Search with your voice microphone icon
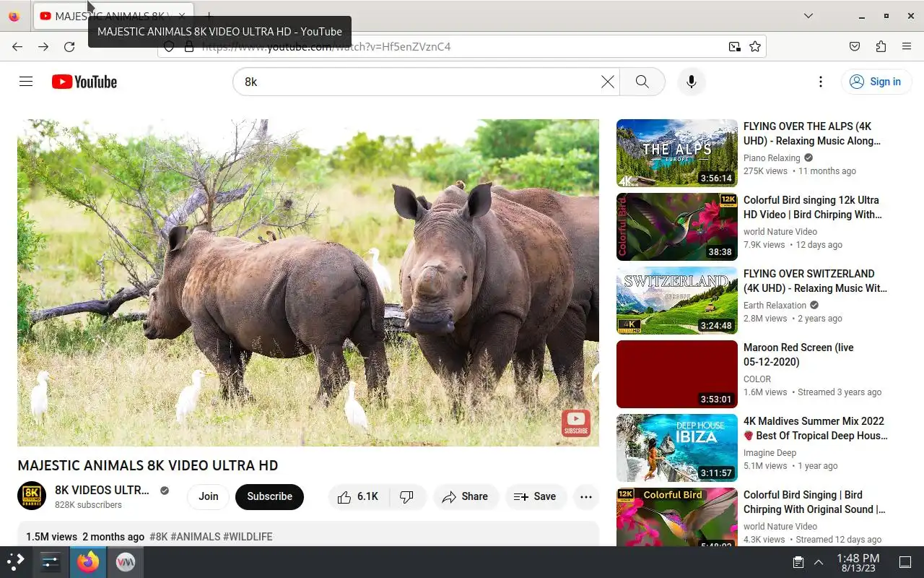 [691, 82]
